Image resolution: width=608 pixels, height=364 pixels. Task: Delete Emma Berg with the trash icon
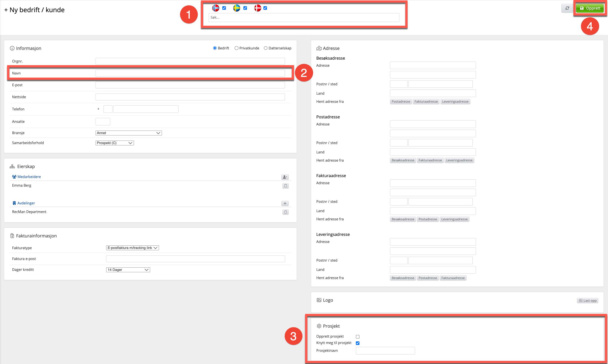tap(285, 186)
